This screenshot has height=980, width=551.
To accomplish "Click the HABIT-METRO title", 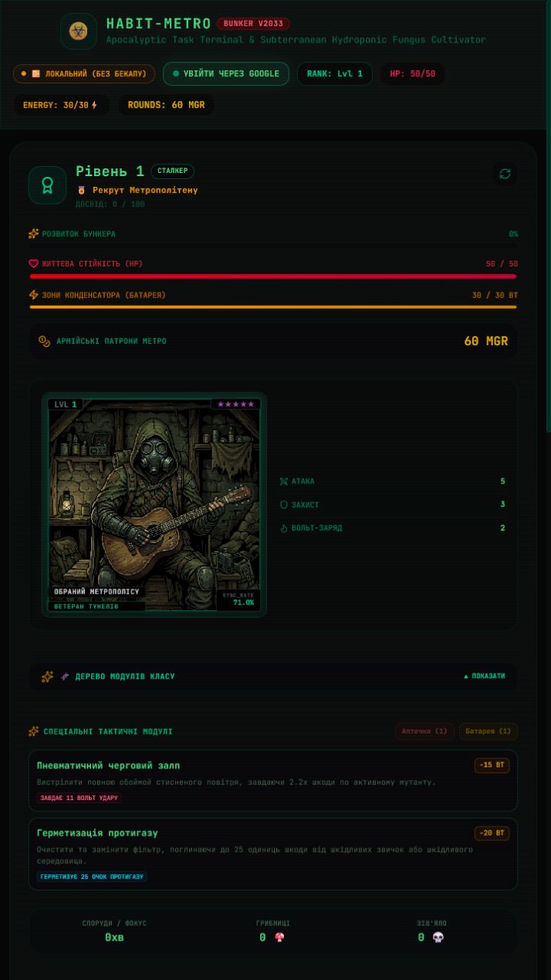I will point(158,24).
